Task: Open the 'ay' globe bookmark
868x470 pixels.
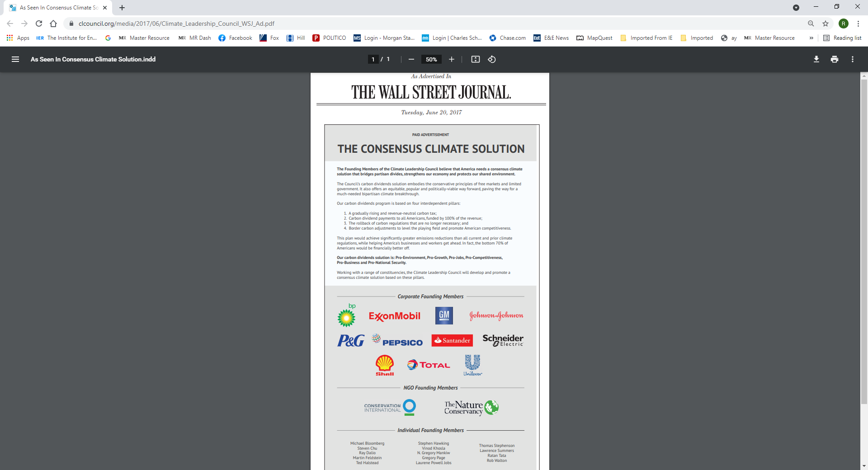Action: pyautogui.click(x=729, y=38)
